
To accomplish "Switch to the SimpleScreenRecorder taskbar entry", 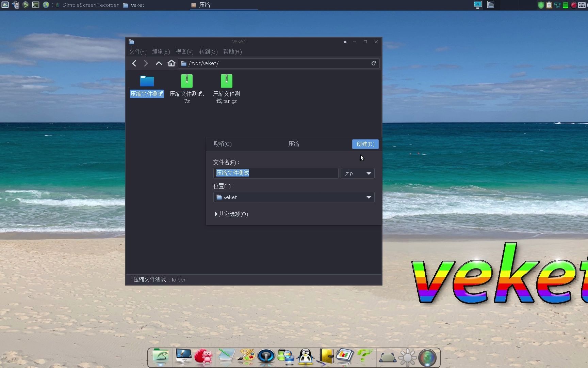I will (87, 5).
